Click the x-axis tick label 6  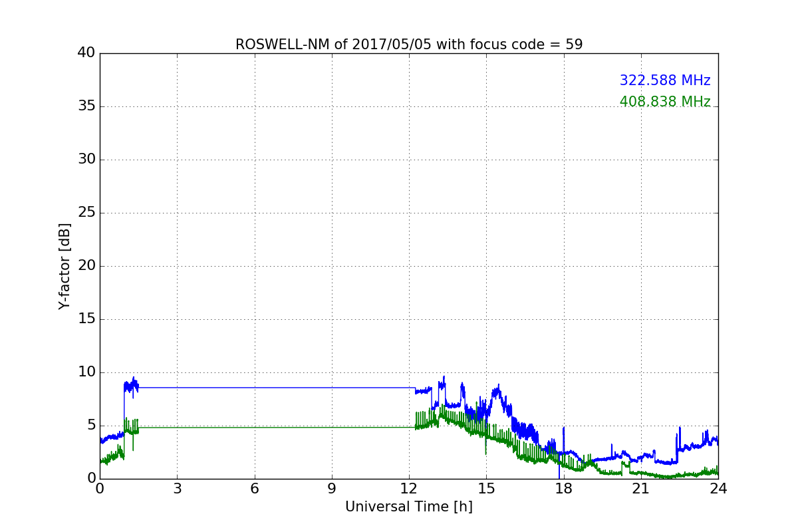click(x=254, y=489)
